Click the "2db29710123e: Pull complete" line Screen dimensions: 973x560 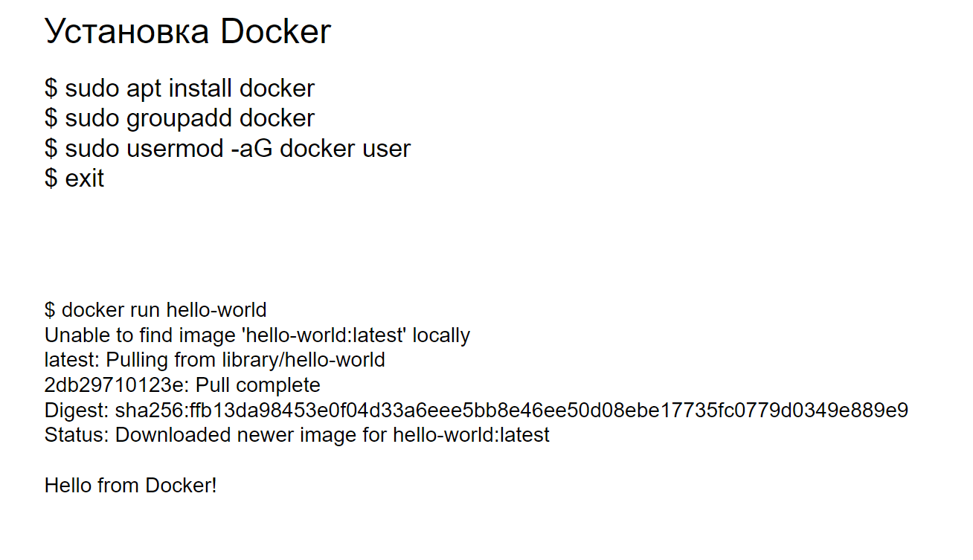(x=182, y=385)
